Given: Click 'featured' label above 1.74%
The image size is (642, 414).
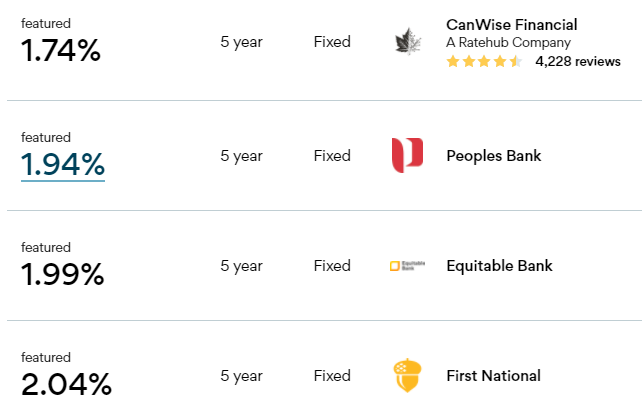Looking at the screenshot, I should [46, 23].
